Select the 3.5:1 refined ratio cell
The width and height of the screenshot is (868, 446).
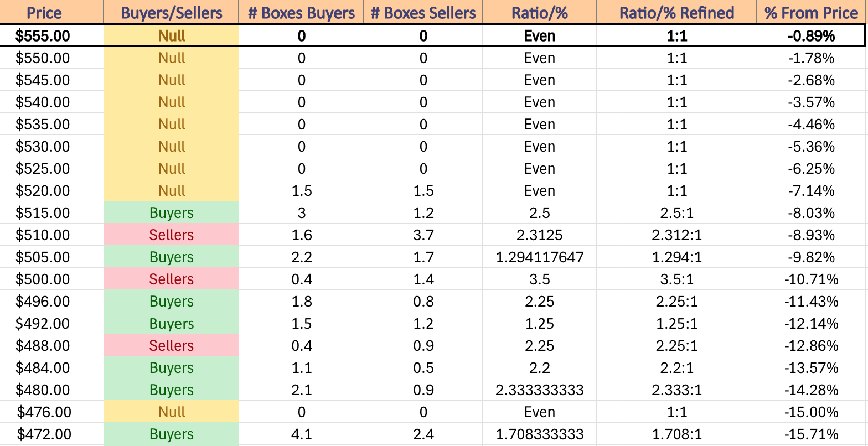pyautogui.click(x=676, y=279)
